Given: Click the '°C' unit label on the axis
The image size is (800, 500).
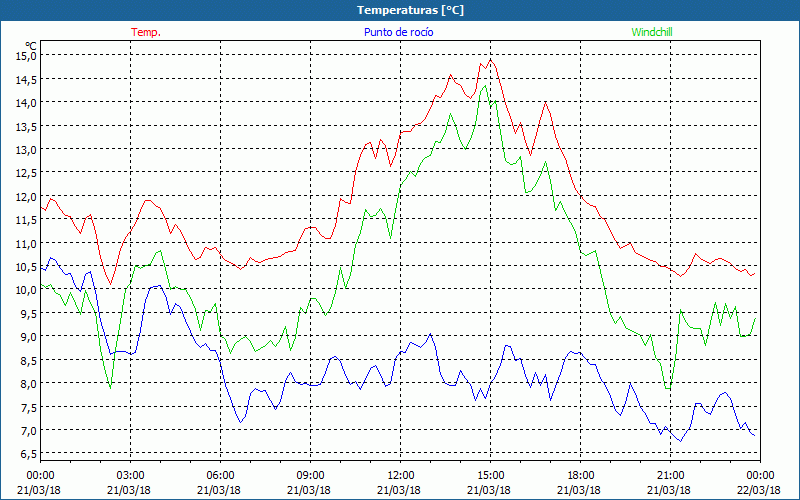Looking at the screenshot, I should [31, 46].
